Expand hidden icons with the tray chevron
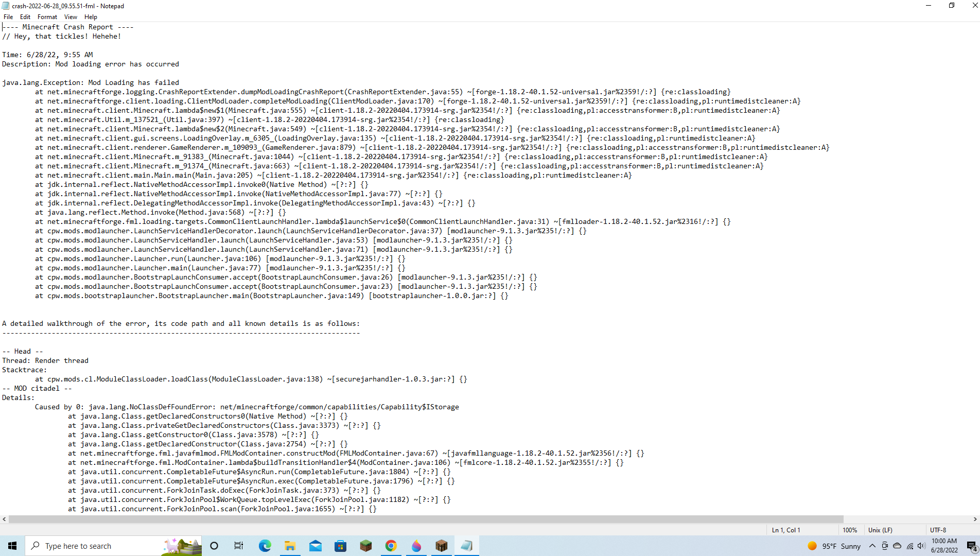 (x=872, y=546)
